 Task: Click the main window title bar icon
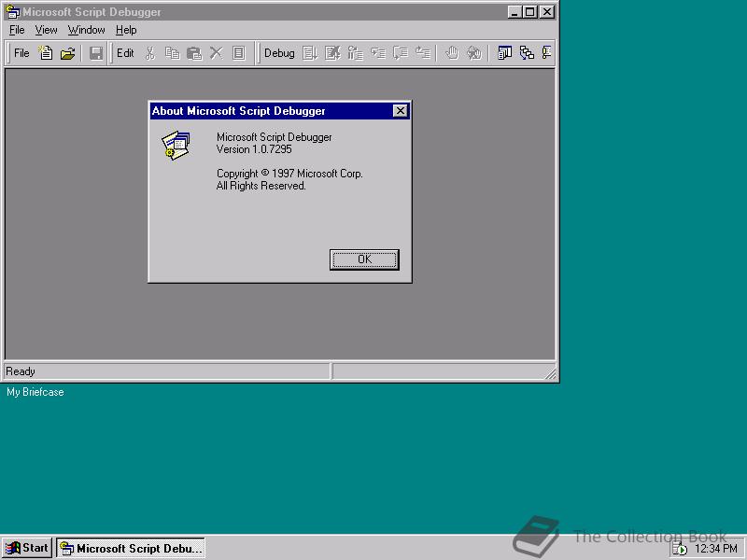(x=13, y=12)
